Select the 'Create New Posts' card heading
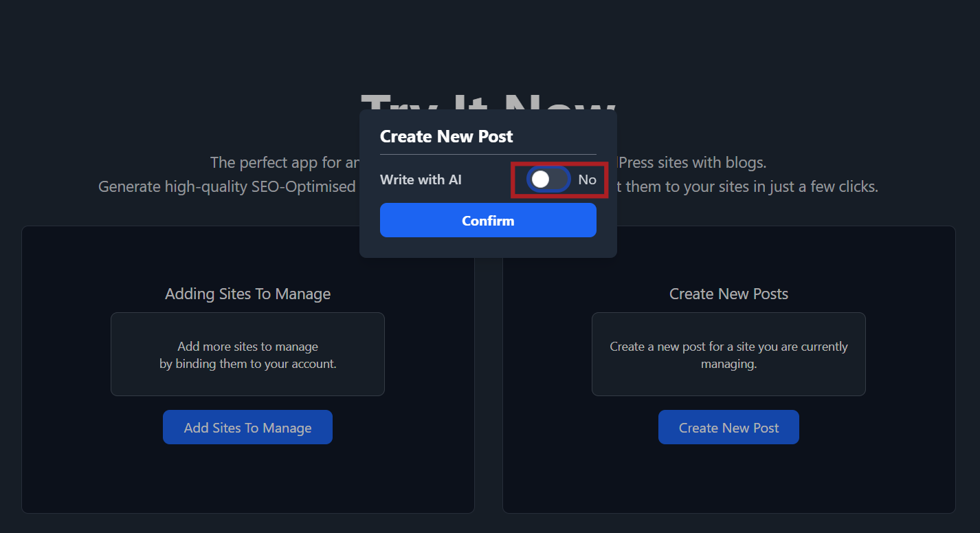 coord(728,294)
